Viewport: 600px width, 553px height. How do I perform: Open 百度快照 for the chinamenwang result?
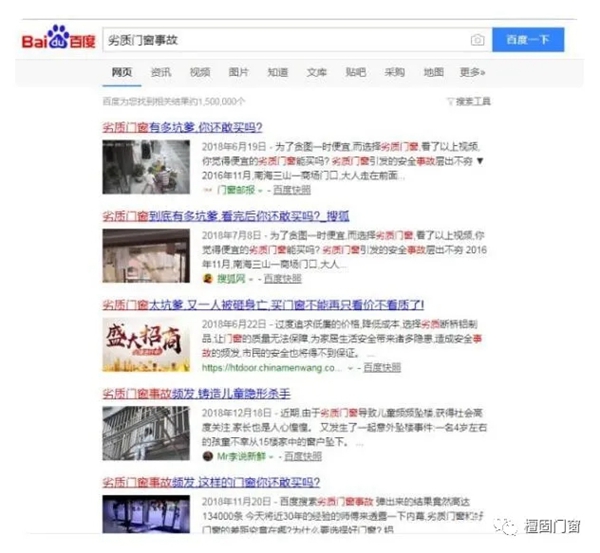tap(382, 367)
